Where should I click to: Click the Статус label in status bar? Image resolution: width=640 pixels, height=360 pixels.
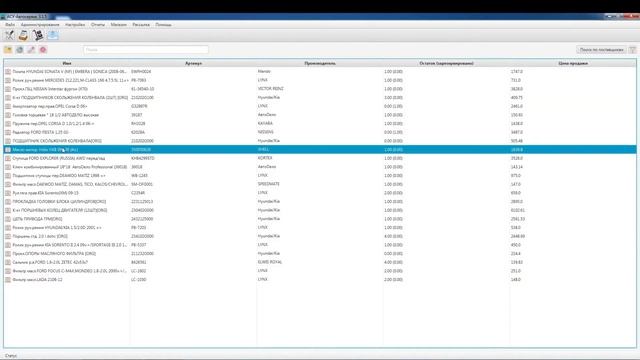tap(11, 356)
